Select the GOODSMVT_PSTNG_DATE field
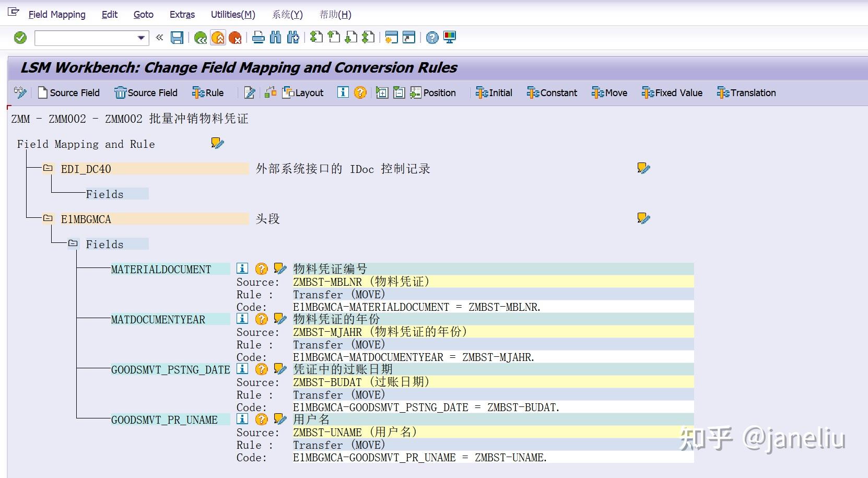This screenshot has height=478, width=868. pyautogui.click(x=170, y=369)
